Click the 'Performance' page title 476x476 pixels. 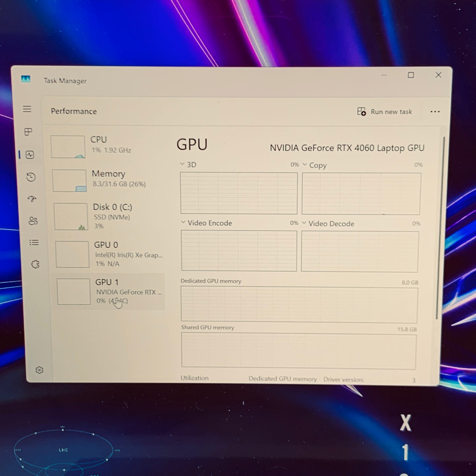(74, 111)
